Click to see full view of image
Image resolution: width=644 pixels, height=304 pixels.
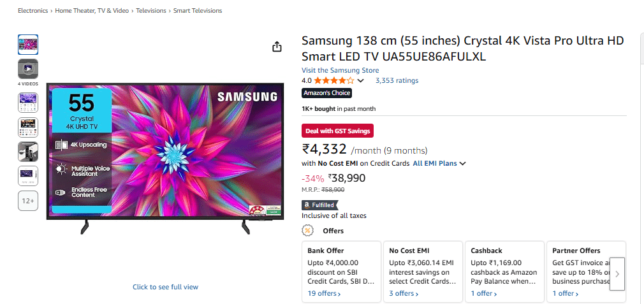click(x=166, y=287)
